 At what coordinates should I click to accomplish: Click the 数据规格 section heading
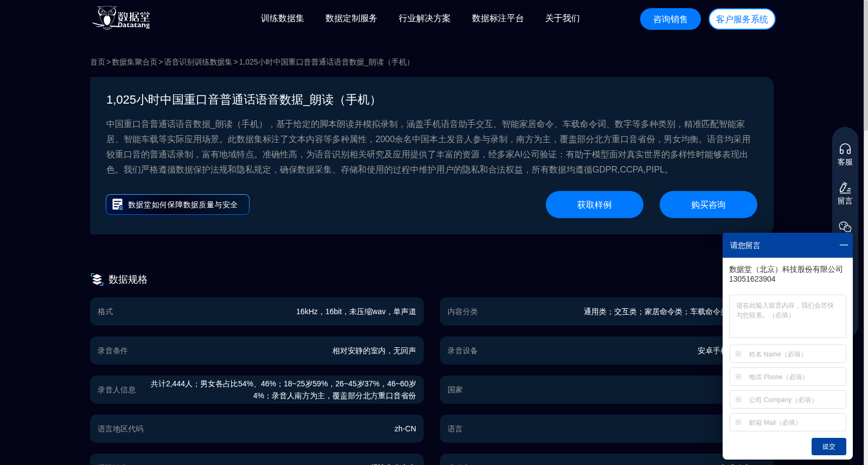coord(128,279)
